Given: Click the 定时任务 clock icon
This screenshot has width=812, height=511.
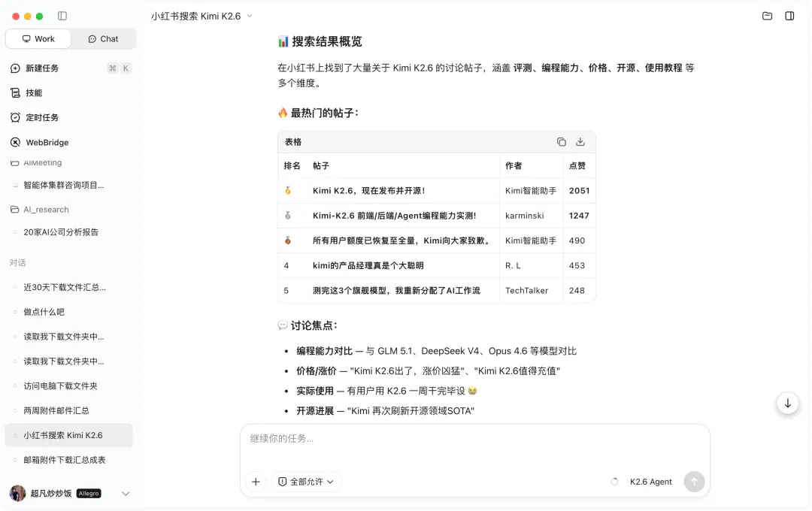Looking at the screenshot, I should tap(16, 117).
